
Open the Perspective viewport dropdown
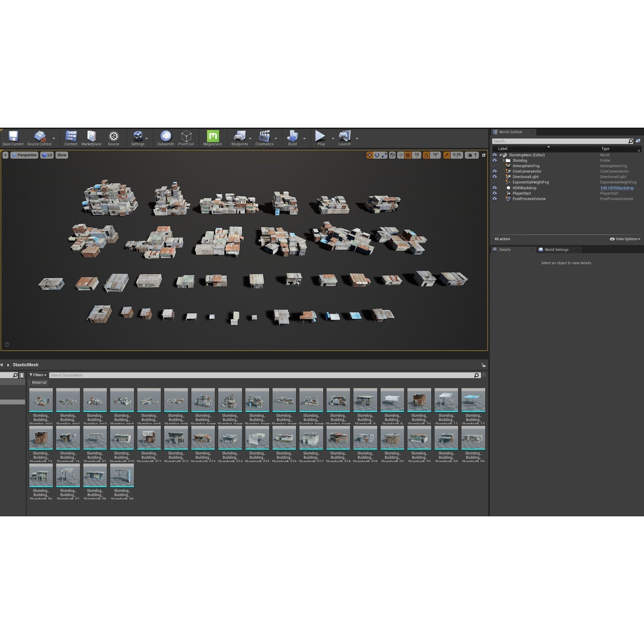point(24,155)
